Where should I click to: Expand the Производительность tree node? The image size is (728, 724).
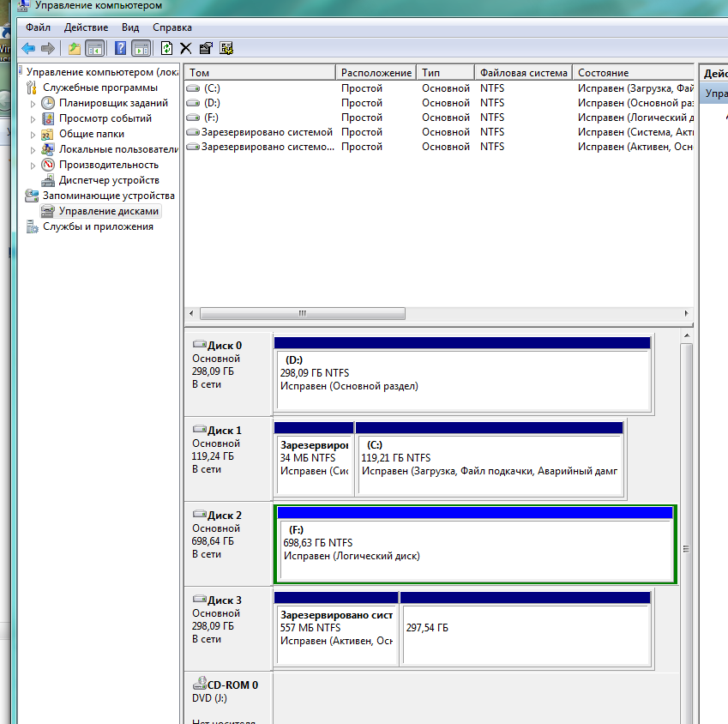(x=34, y=165)
